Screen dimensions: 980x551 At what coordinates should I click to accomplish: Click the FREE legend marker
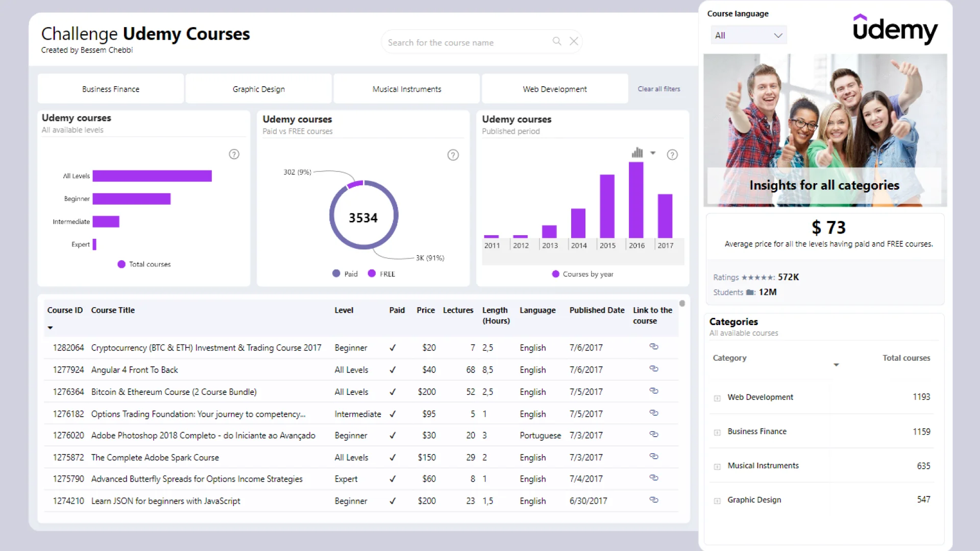click(x=372, y=273)
